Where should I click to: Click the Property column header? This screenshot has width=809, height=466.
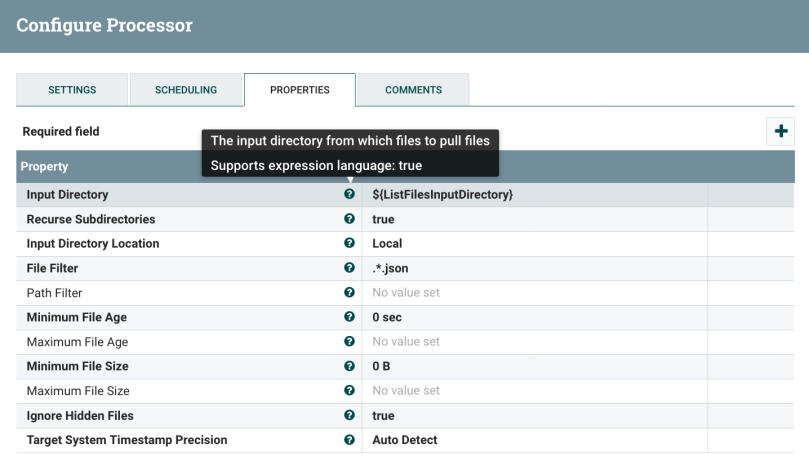44,167
